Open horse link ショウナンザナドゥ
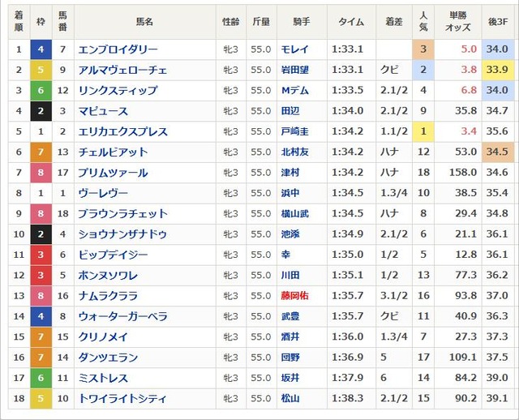519x420 pixels. [122, 234]
